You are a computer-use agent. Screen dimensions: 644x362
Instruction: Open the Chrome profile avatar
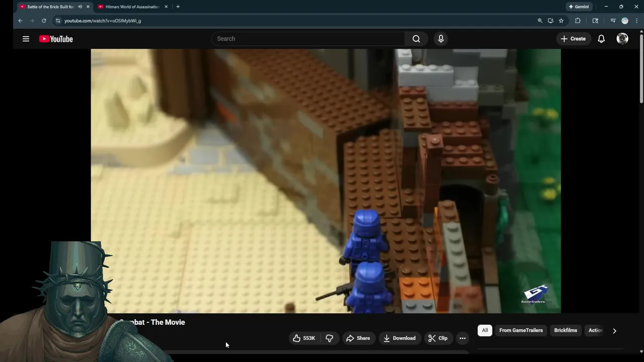[x=625, y=21]
